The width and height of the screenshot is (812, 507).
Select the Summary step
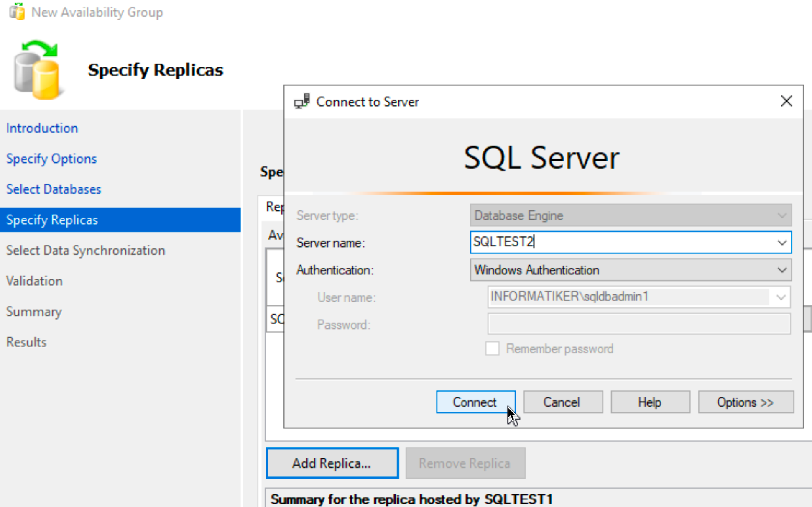[34, 312]
